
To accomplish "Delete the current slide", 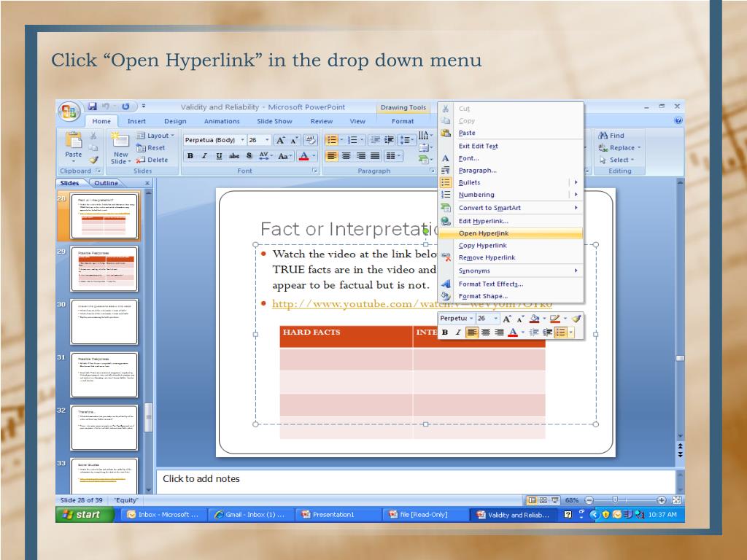I will tap(152, 160).
